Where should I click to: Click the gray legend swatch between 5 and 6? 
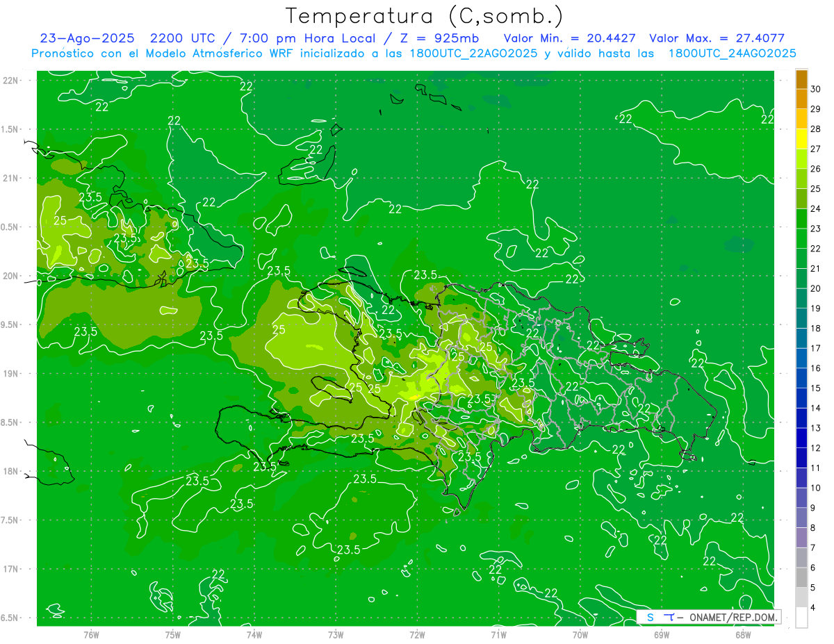pyautogui.click(x=801, y=577)
